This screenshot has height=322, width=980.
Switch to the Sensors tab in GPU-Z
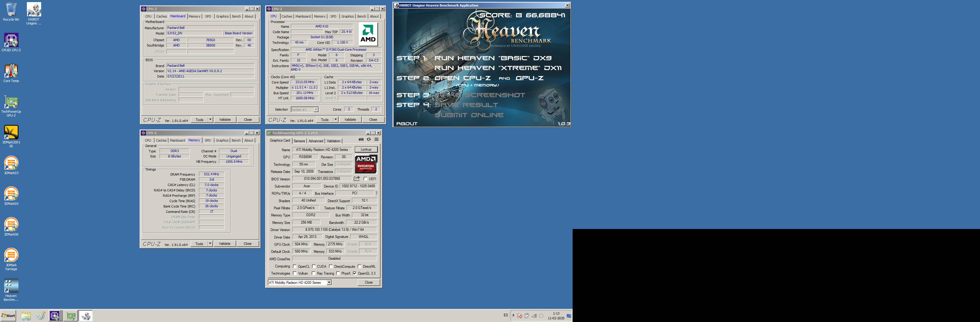coord(299,141)
